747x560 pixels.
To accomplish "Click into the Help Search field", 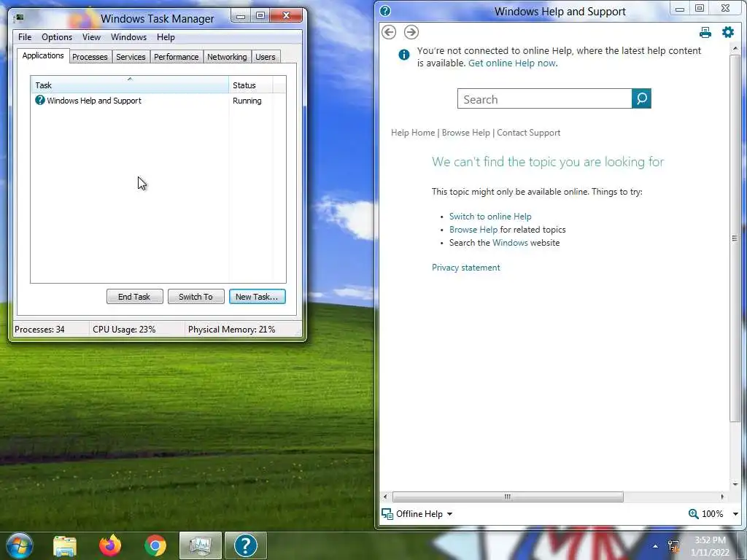I will (x=544, y=98).
